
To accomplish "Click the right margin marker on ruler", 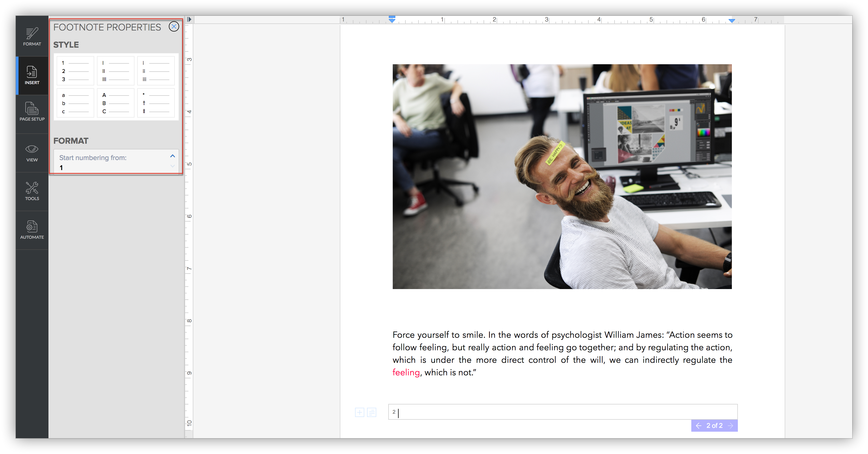I will (732, 21).
